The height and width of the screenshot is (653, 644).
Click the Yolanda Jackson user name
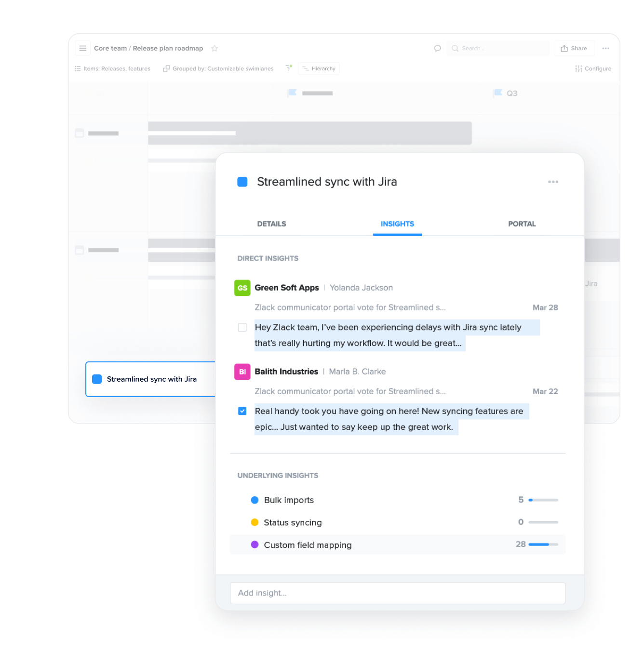tap(361, 288)
